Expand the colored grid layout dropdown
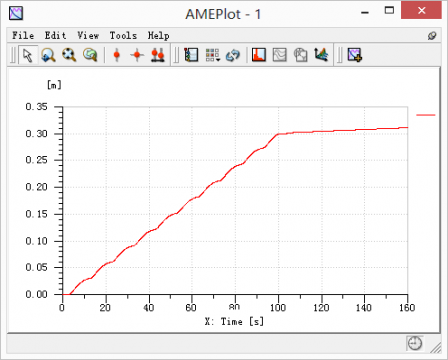 click(212, 55)
